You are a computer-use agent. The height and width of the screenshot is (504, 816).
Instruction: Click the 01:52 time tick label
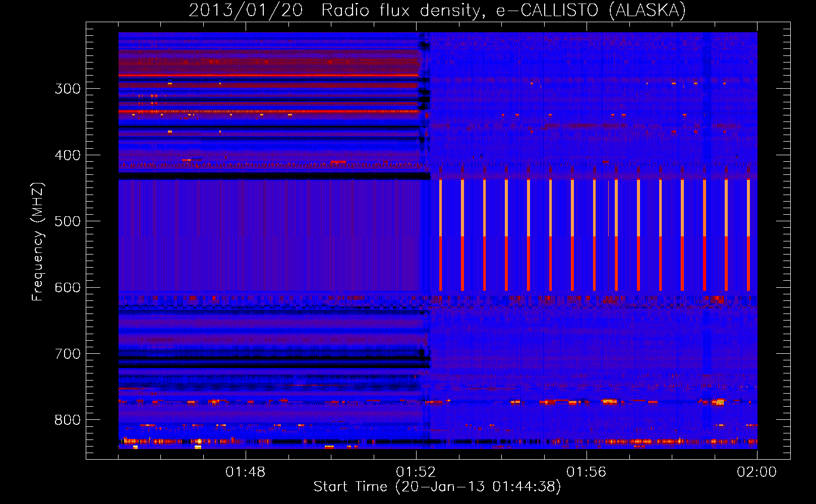point(416,472)
